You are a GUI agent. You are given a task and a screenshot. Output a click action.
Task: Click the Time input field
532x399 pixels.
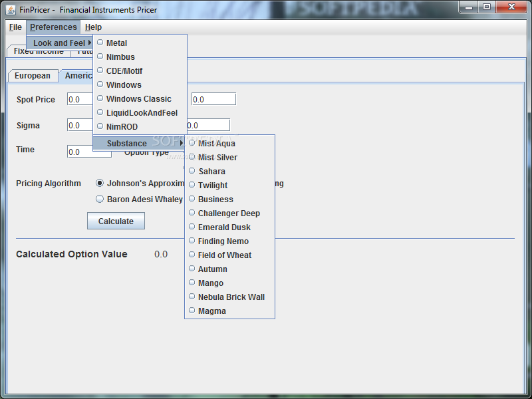point(89,152)
